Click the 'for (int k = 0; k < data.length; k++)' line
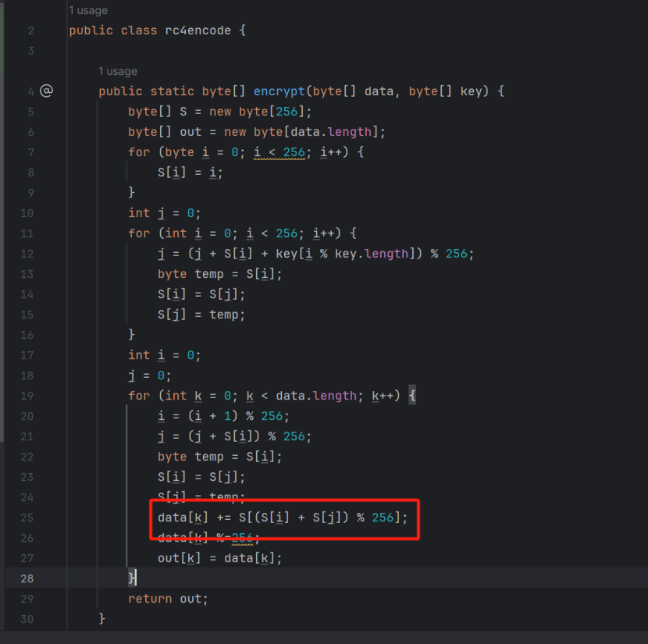 272,396
